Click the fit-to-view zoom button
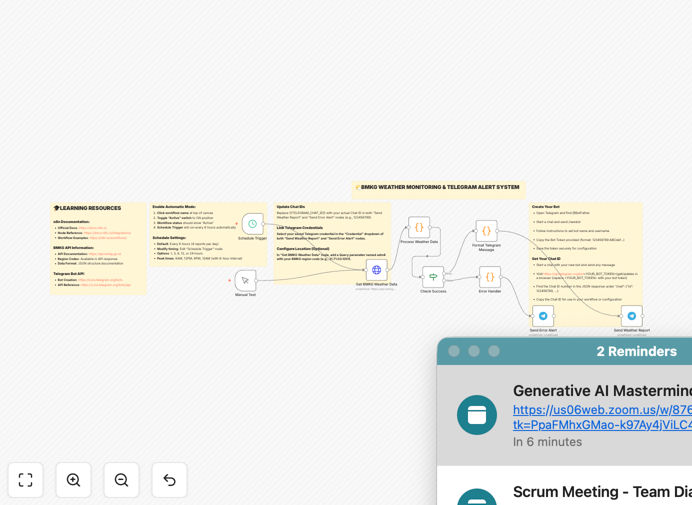The width and height of the screenshot is (692, 505). pyautogui.click(x=26, y=480)
